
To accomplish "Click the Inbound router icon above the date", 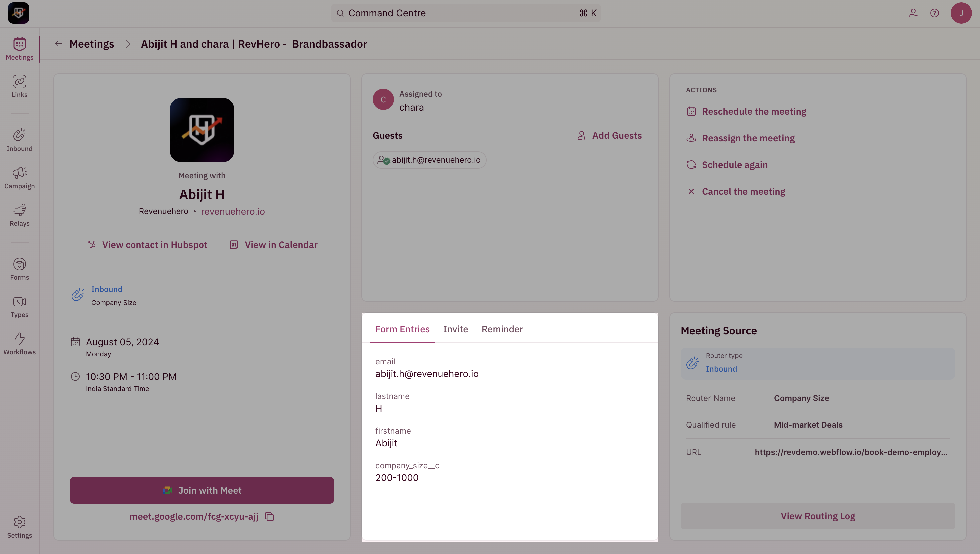I will [x=78, y=295].
